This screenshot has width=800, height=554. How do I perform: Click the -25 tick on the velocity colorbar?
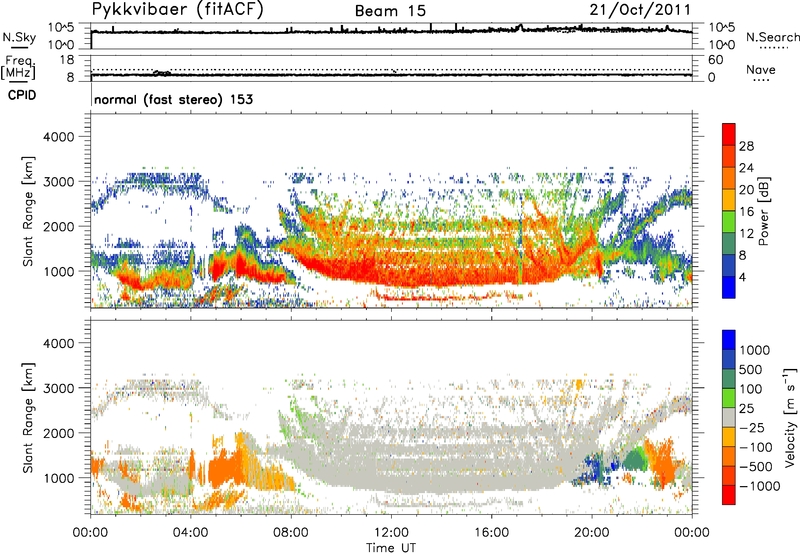point(752,427)
